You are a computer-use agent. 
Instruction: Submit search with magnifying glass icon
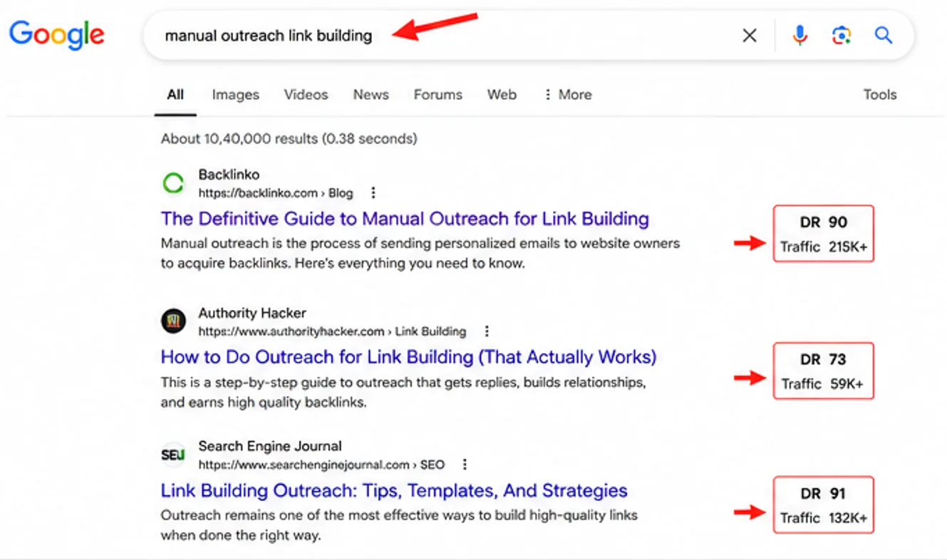click(884, 35)
